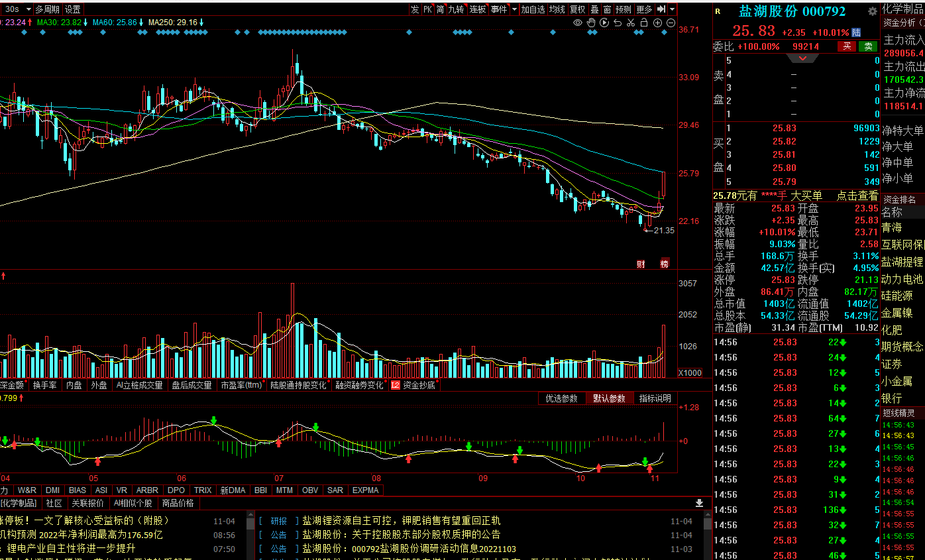The height and width of the screenshot is (560, 925).
Task: Open 复权 price adjustment option
Action: (578, 9)
